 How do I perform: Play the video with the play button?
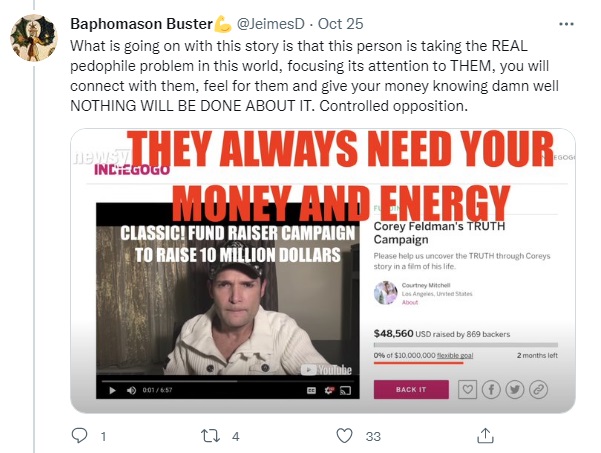tap(112, 391)
